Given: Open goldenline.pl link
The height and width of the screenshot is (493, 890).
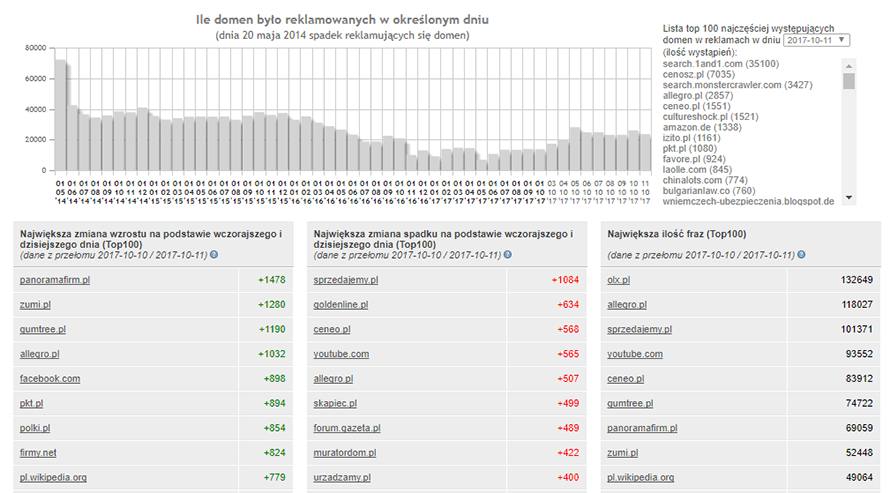Looking at the screenshot, I should tap(341, 305).
